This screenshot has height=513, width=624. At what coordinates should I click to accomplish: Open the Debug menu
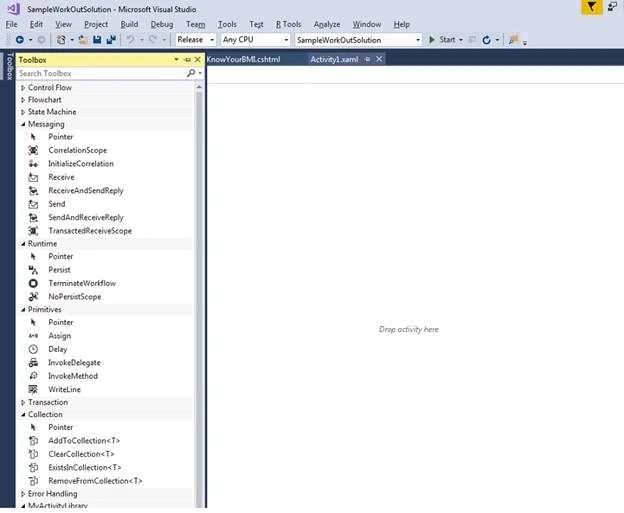(162, 24)
